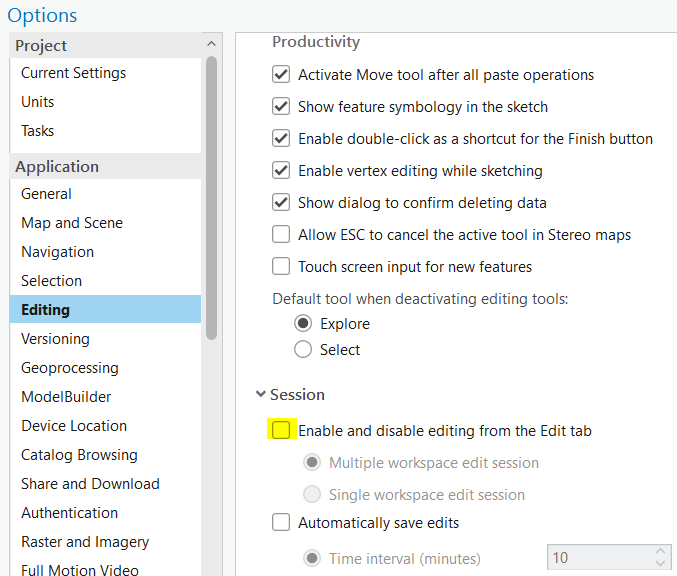Choose Select as default deactivation tool
677x576 pixels.
tap(303, 350)
